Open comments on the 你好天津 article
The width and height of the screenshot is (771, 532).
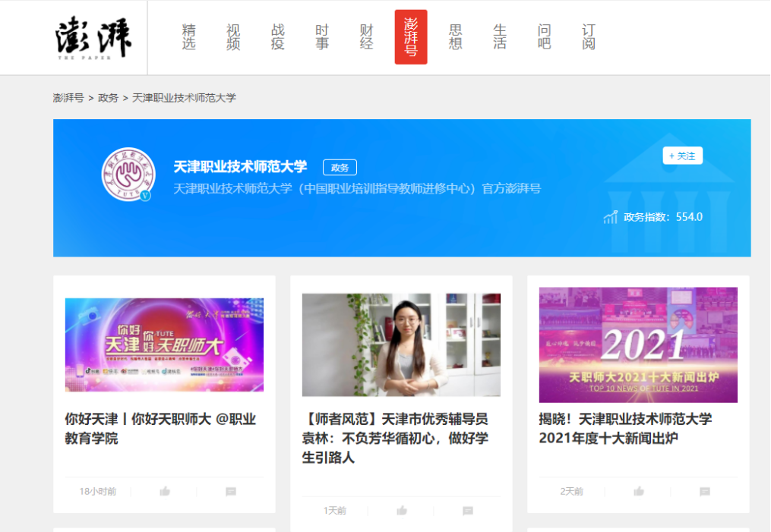point(231,491)
